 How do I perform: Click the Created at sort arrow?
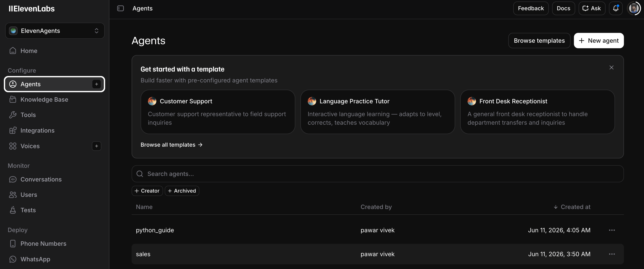556,207
